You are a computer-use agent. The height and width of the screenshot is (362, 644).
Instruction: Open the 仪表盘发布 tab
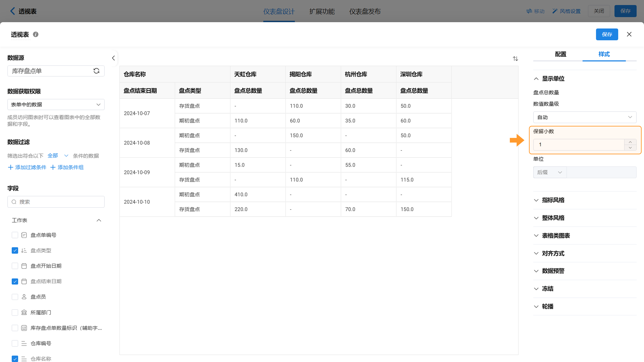(x=365, y=11)
